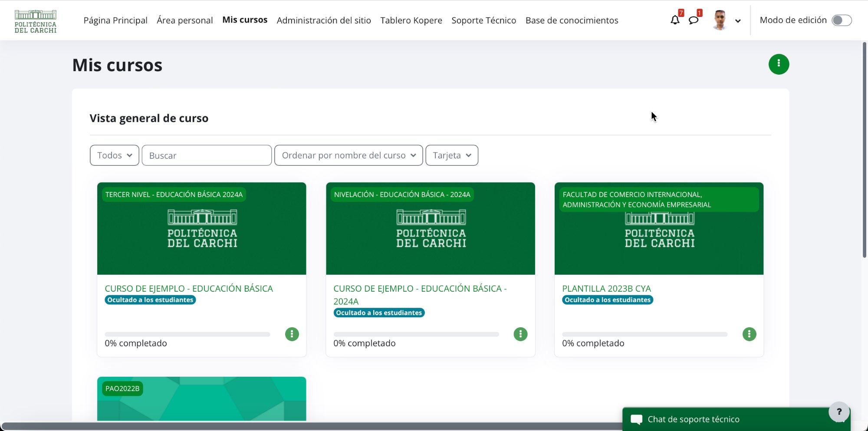
Task: Open the Todos filter dropdown
Action: [x=115, y=155]
